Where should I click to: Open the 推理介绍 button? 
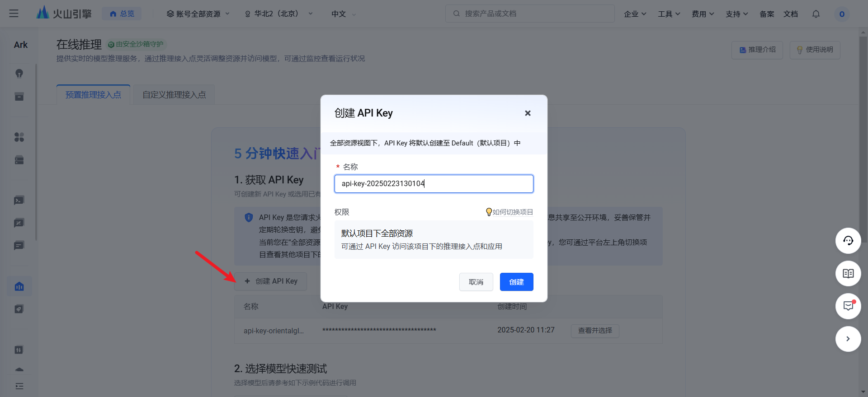pos(757,50)
